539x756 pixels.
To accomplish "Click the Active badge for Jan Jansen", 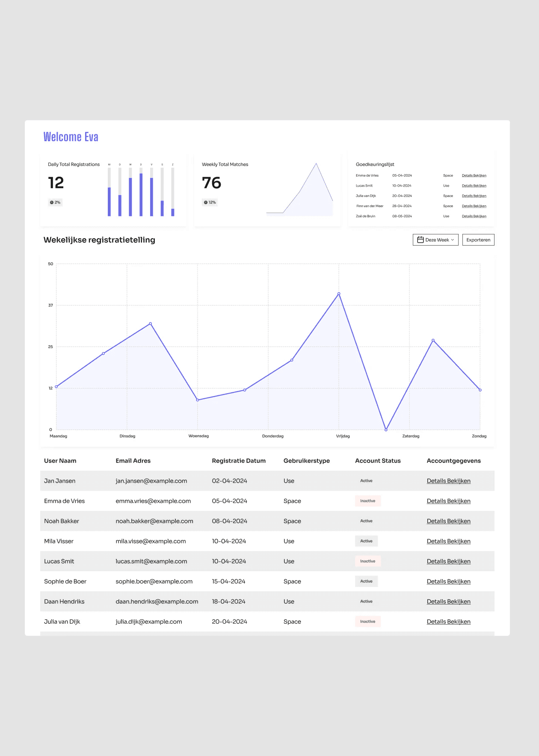I will (x=366, y=481).
